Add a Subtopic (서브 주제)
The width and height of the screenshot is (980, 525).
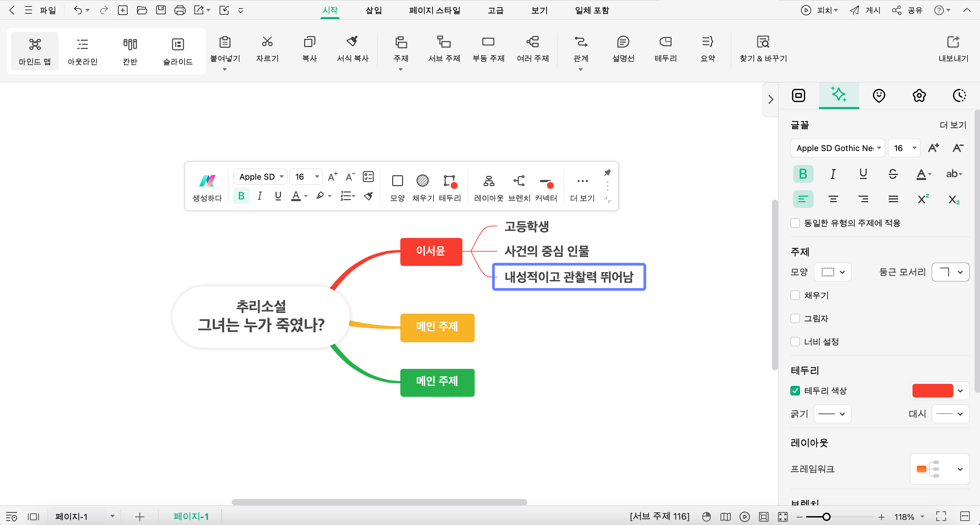pyautogui.click(x=444, y=49)
